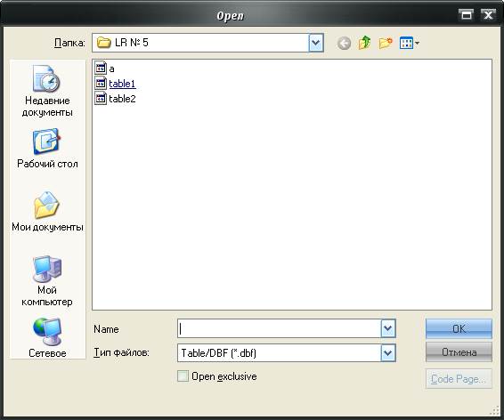Create a new folder
The width and height of the screenshot is (504, 420).
coord(386,43)
